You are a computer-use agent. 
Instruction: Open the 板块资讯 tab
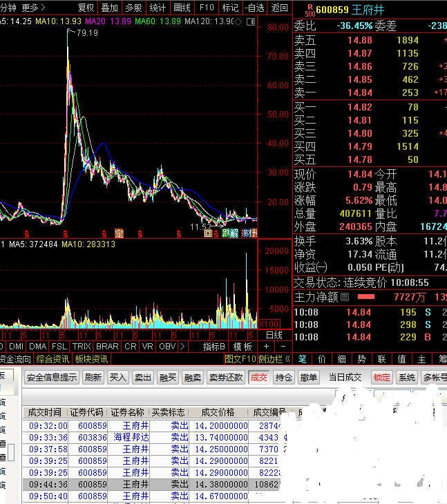92,359
